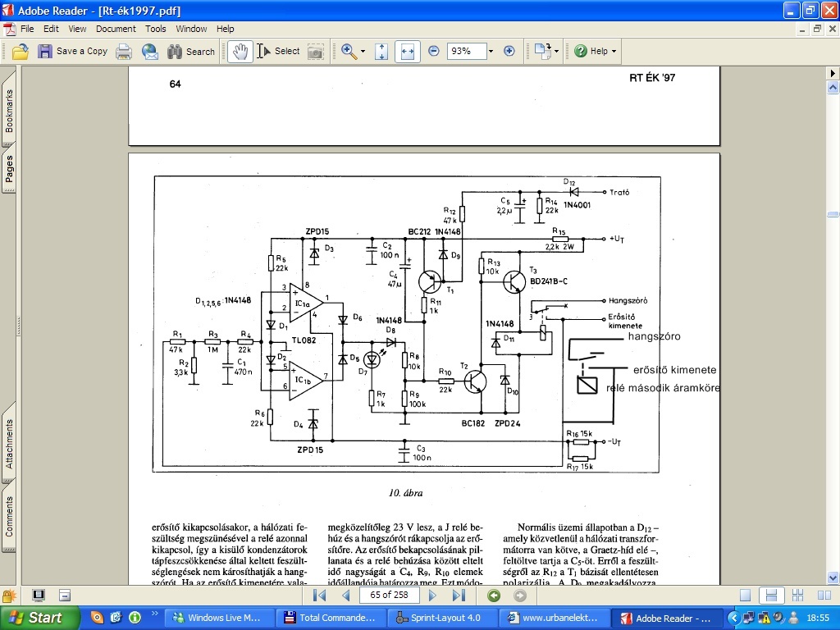This screenshot has width=840, height=630.
Task: Click the zoom in plus button
Action: [x=509, y=51]
